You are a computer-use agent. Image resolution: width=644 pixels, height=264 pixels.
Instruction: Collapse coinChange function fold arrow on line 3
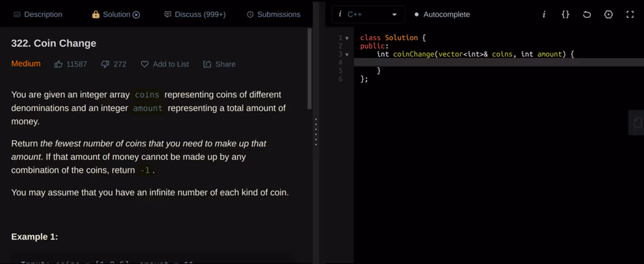point(347,54)
